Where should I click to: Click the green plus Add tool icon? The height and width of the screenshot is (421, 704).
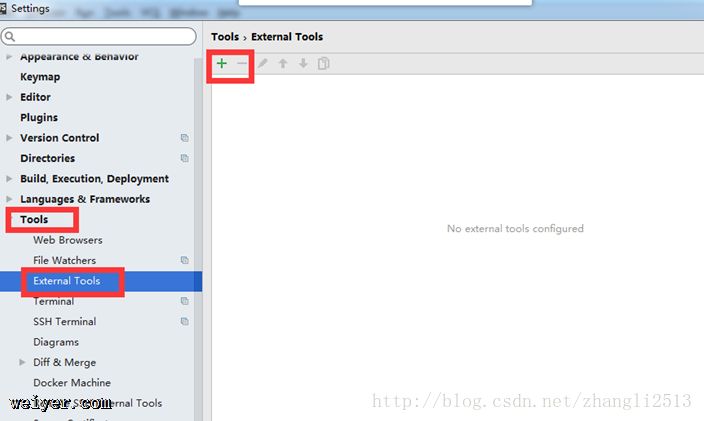(221, 63)
